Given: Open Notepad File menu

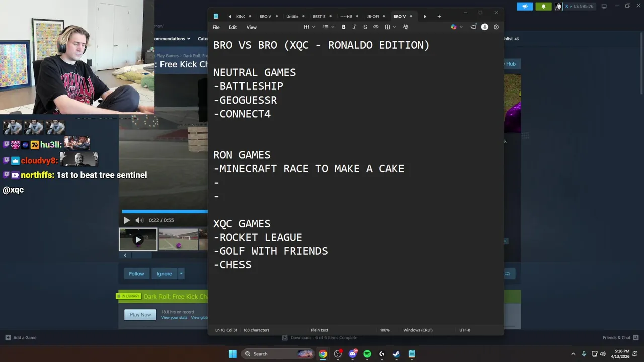Looking at the screenshot, I should pos(216,27).
